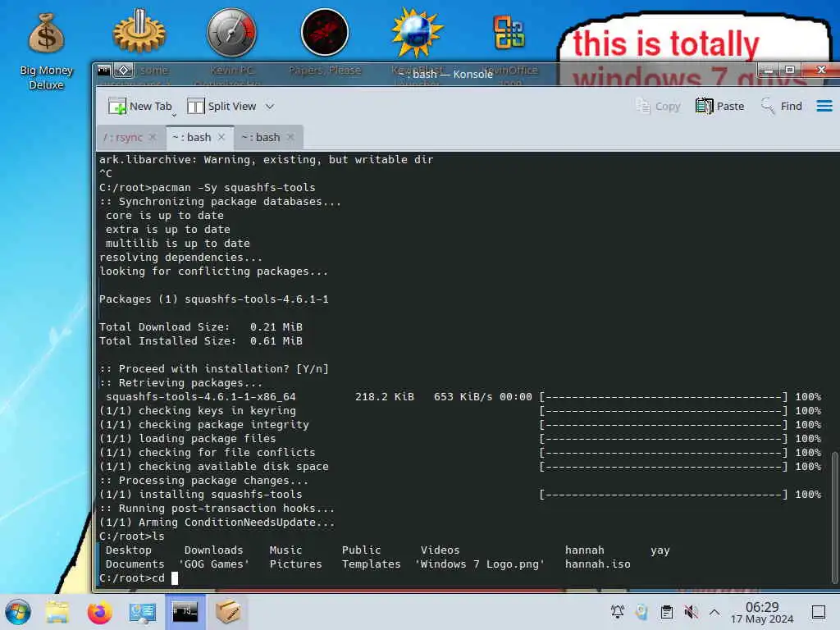Click 'hannah.iso' in the ls output
840x630 pixels.
coord(597,564)
